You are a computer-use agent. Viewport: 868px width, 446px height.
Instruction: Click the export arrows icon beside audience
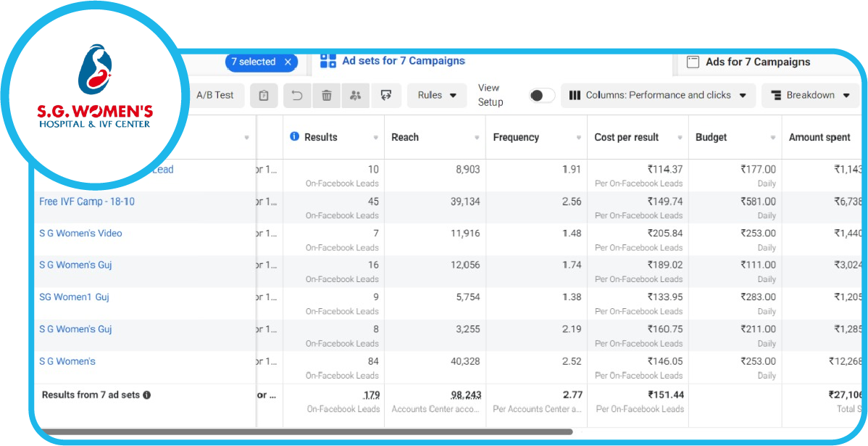(386, 95)
